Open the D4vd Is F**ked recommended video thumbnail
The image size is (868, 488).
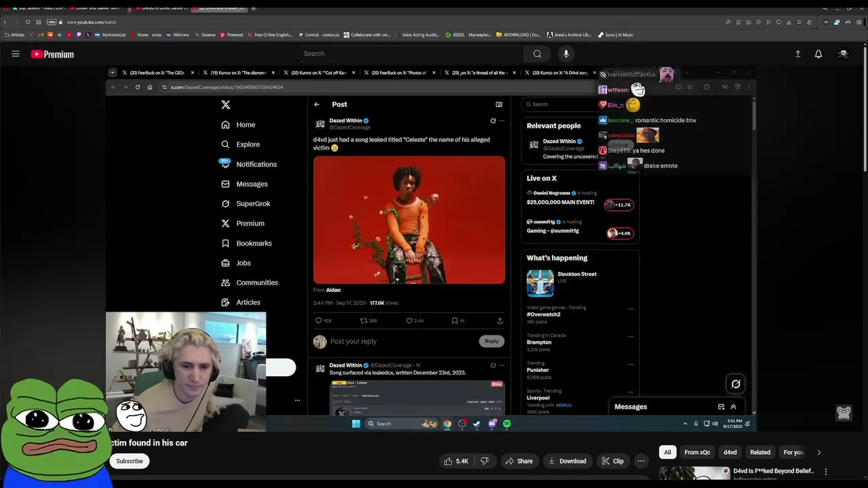tap(694, 474)
